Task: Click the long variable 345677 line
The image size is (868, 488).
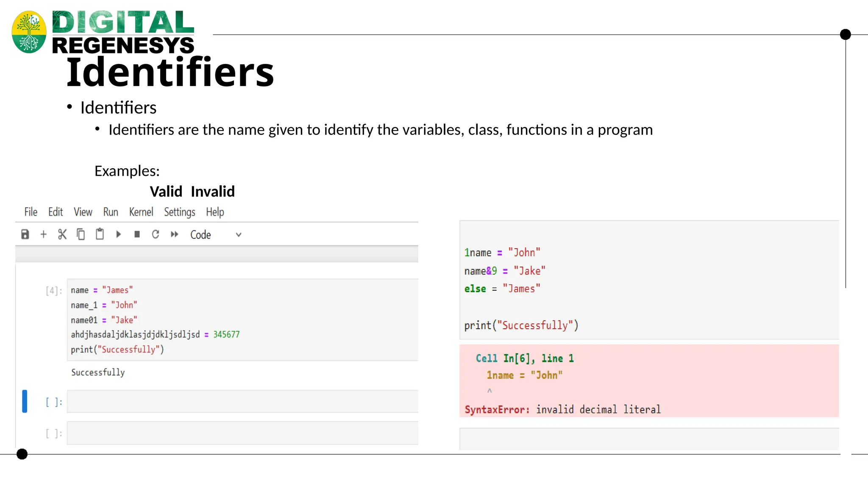Action: click(155, 335)
